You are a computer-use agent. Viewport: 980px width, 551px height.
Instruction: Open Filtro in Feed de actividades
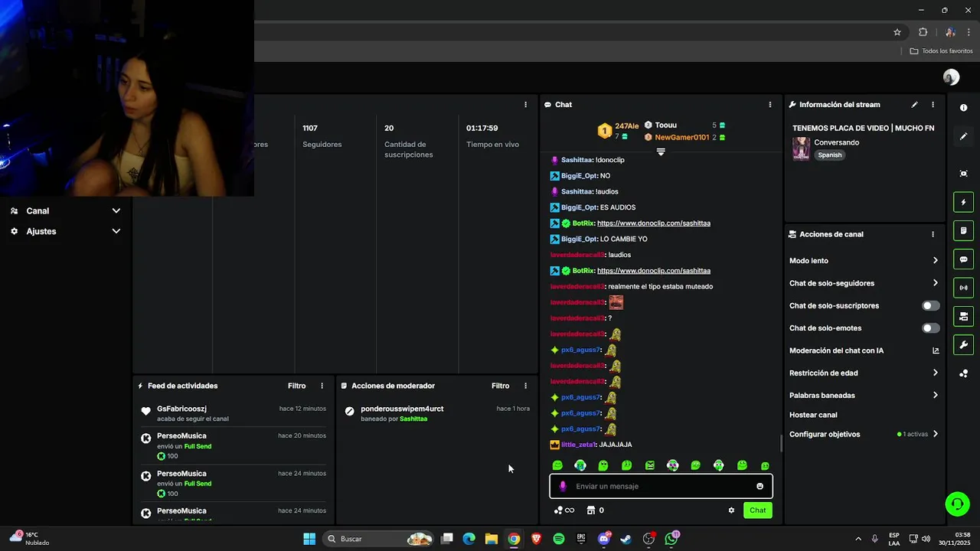(296, 386)
